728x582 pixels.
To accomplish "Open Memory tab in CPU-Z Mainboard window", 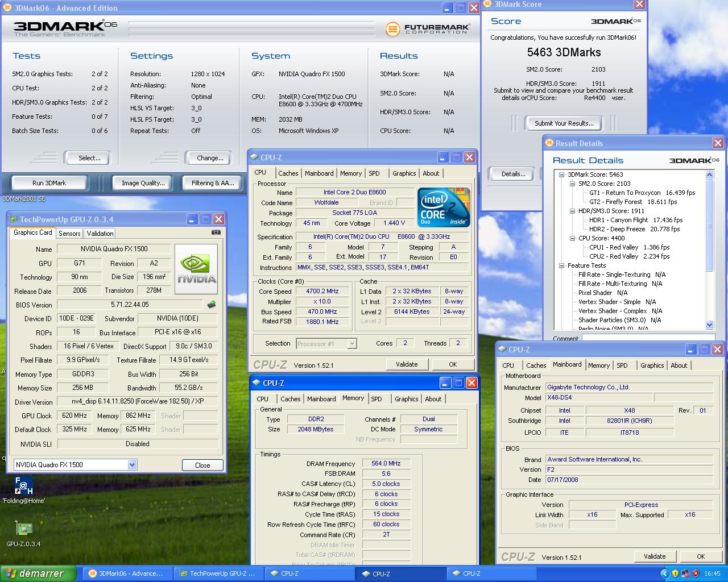I will pyautogui.click(x=599, y=365).
